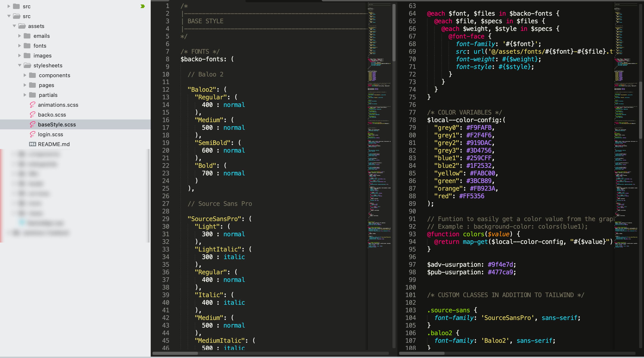Expand the images folder triangle

19,55
